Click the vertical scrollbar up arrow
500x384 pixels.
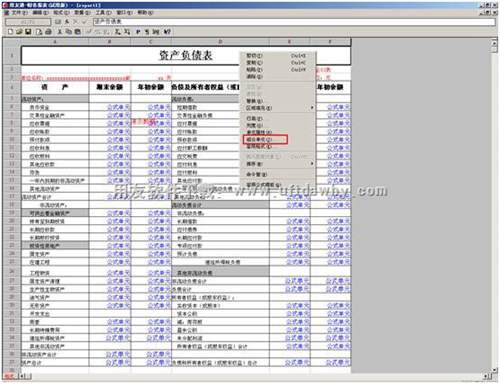494,43
